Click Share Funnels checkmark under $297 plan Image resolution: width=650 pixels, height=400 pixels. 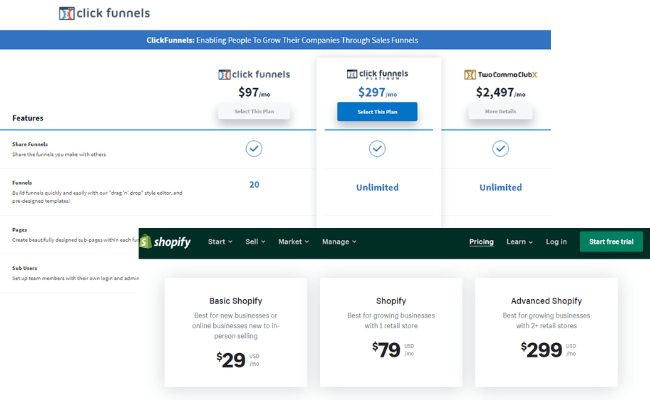point(377,148)
